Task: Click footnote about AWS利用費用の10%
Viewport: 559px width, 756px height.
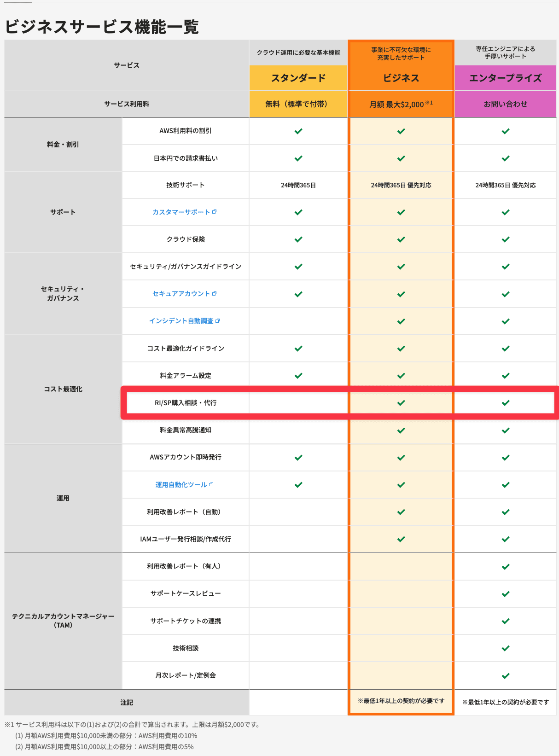Action: click(106, 736)
